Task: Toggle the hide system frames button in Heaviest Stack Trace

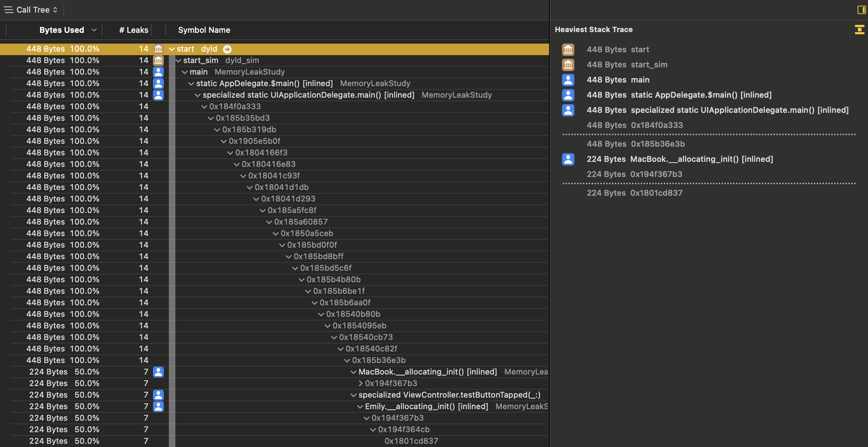Action: coord(859,30)
